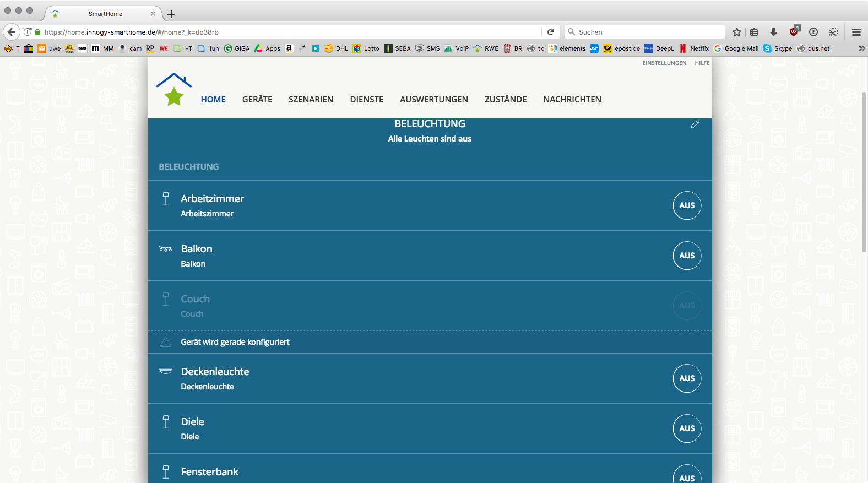This screenshot has height=483, width=868.
Task: Expand the bookmarks overflow chevron
Action: [x=861, y=48]
